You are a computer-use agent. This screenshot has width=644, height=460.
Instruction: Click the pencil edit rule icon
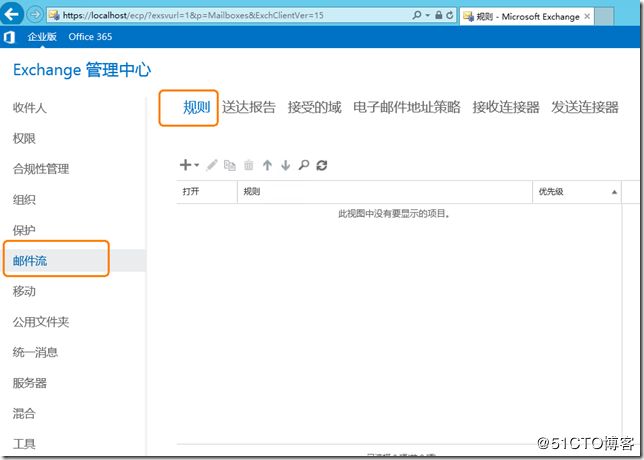pyautogui.click(x=212, y=165)
